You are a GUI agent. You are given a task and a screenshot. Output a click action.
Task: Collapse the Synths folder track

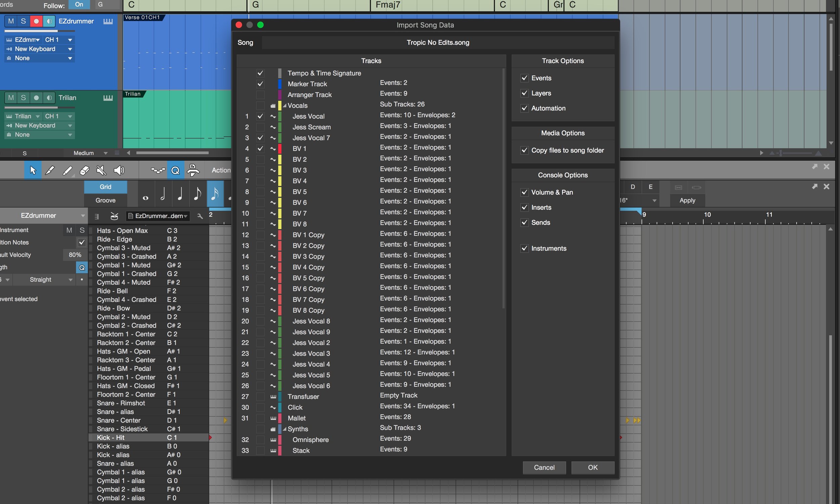point(285,429)
